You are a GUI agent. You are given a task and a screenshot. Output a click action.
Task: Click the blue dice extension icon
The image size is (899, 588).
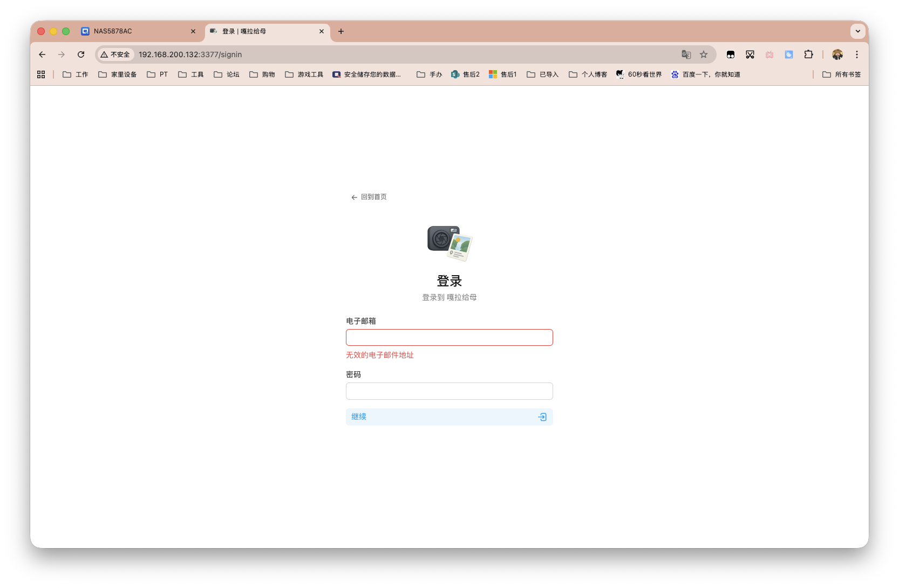(x=789, y=54)
